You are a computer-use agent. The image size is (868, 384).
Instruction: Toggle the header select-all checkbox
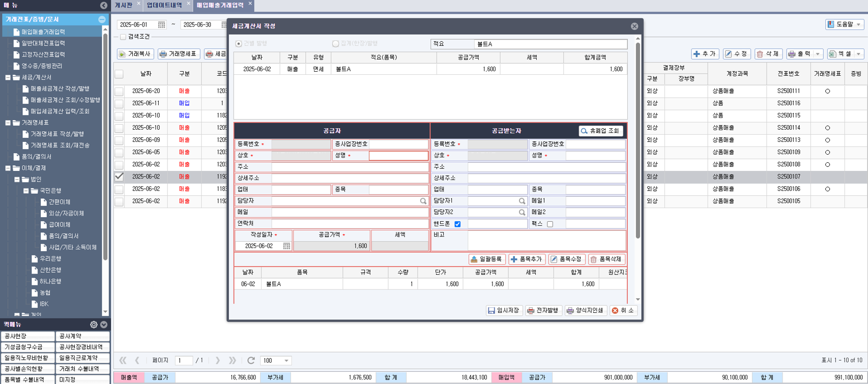119,74
